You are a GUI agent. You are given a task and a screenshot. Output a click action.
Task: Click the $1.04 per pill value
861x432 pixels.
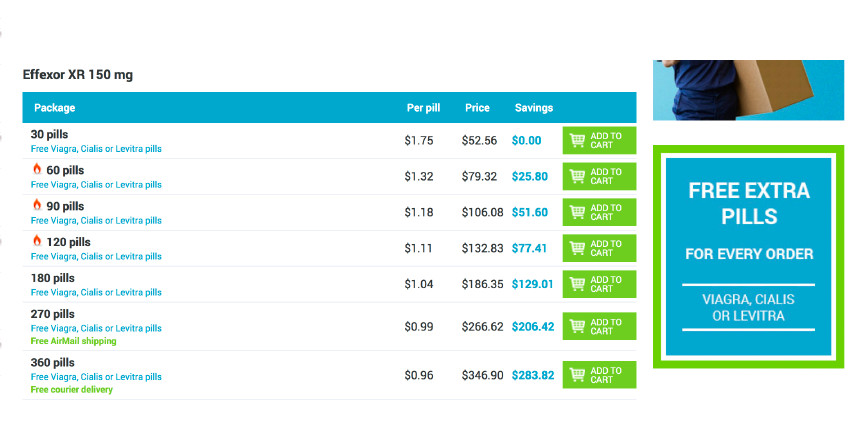[419, 284]
